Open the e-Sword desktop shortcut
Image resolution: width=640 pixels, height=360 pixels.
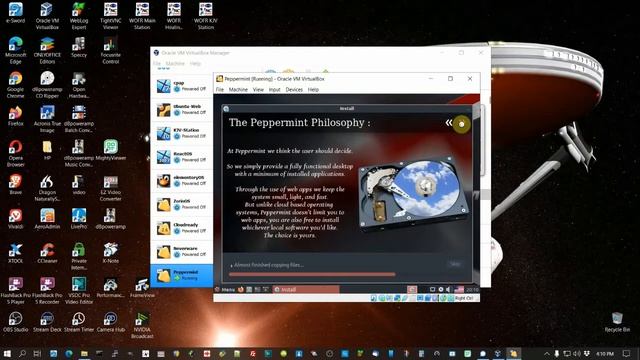[16, 13]
